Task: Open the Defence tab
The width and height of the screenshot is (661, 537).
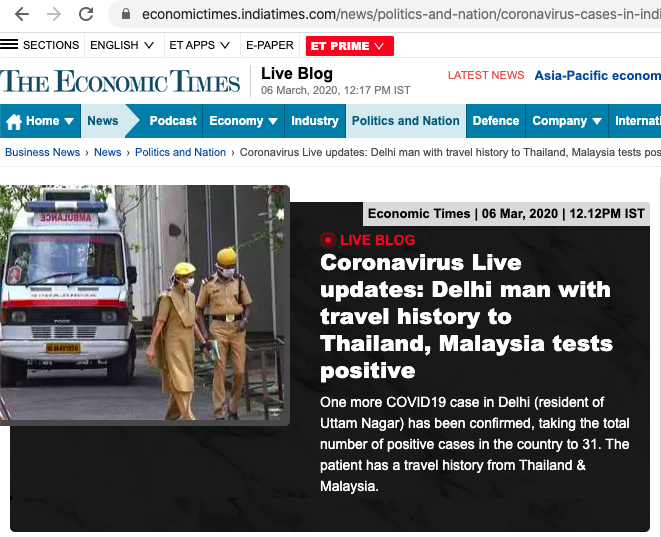Action: click(496, 121)
